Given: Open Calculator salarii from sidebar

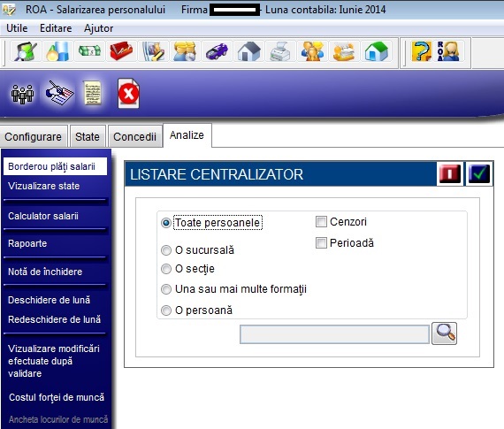Looking at the screenshot, I should (43, 216).
